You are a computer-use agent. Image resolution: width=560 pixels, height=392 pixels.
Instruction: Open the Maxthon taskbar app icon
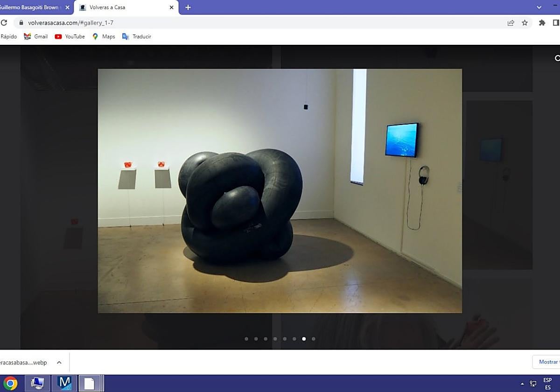click(x=64, y=383)
